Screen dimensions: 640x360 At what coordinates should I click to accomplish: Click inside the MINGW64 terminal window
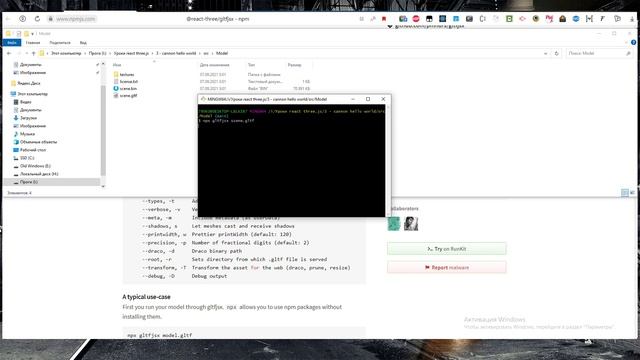pos(291,160)
